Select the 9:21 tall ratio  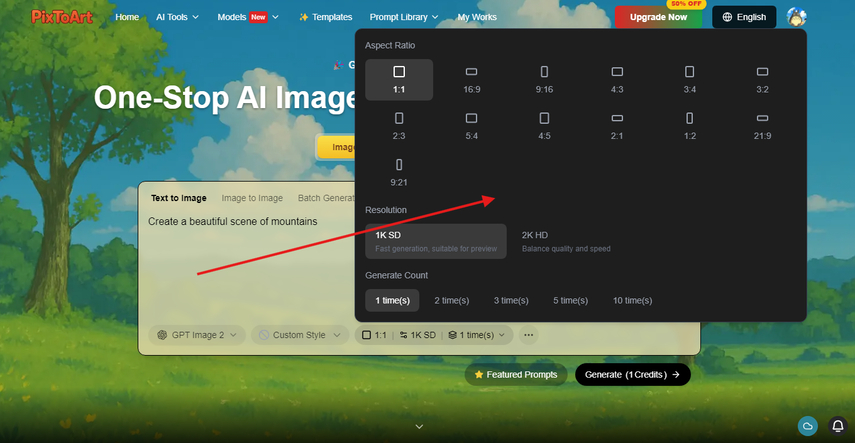(x=399, y=172)
